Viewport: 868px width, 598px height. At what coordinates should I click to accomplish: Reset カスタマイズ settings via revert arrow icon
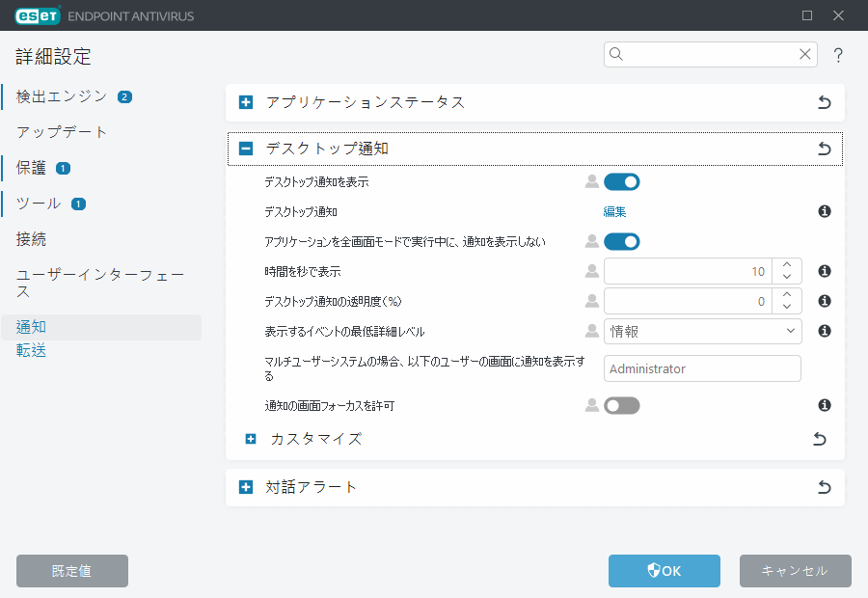click(819, 439)
